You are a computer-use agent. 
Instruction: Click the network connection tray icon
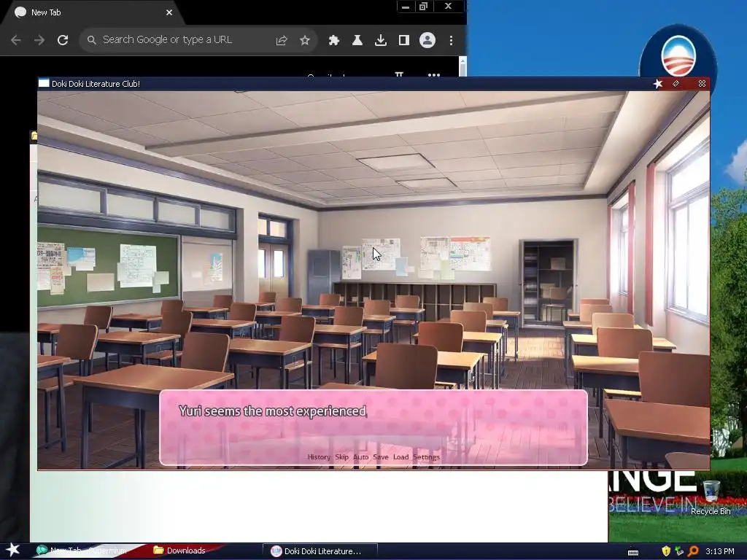(x=679, y=551)
